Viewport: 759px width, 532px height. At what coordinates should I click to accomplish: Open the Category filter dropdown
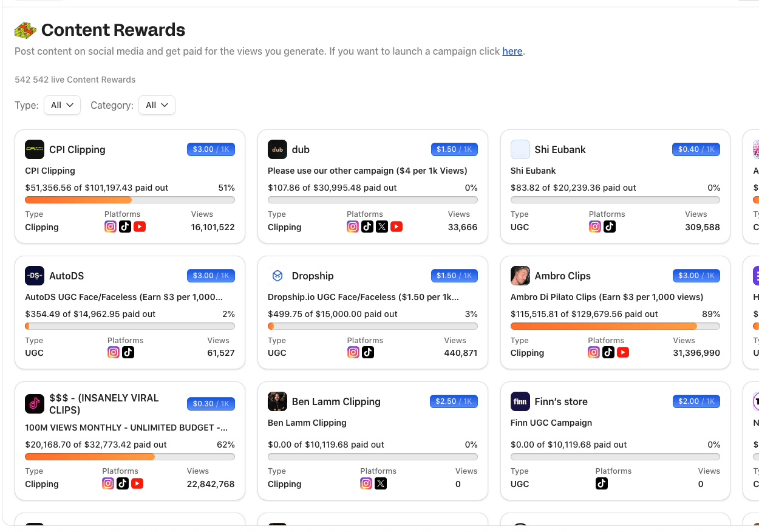click(157, 105)
